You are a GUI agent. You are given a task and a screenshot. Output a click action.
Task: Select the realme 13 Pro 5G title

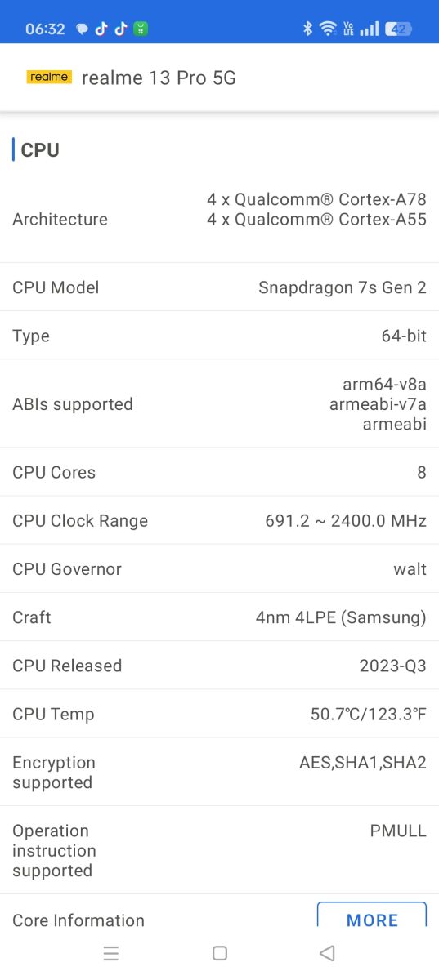coord(159,78)
